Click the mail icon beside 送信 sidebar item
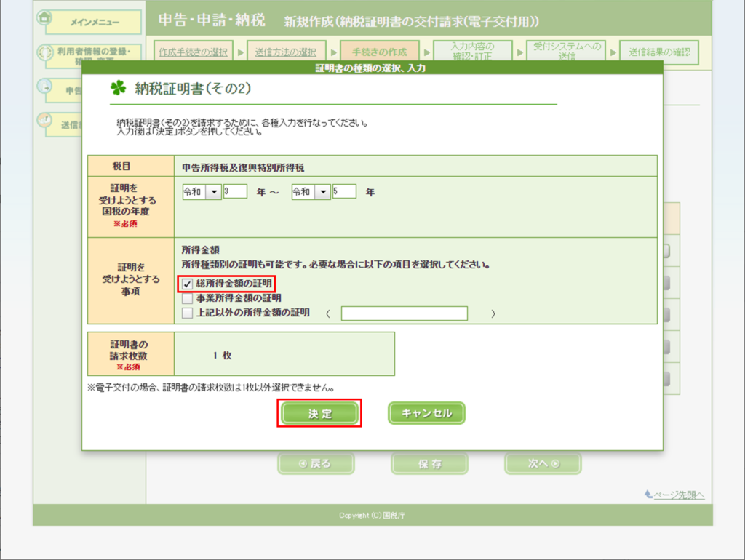The width and height of the screenshot is (745, 560). coord(44,119)
